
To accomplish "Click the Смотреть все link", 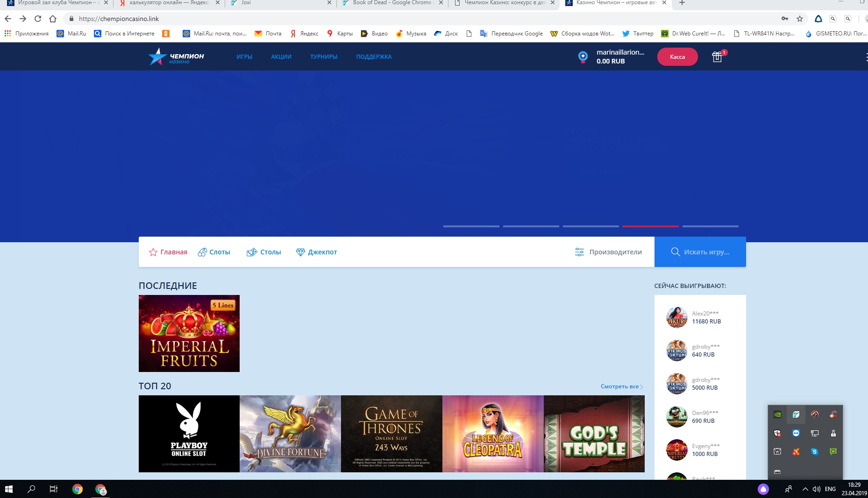I will 621,386.
